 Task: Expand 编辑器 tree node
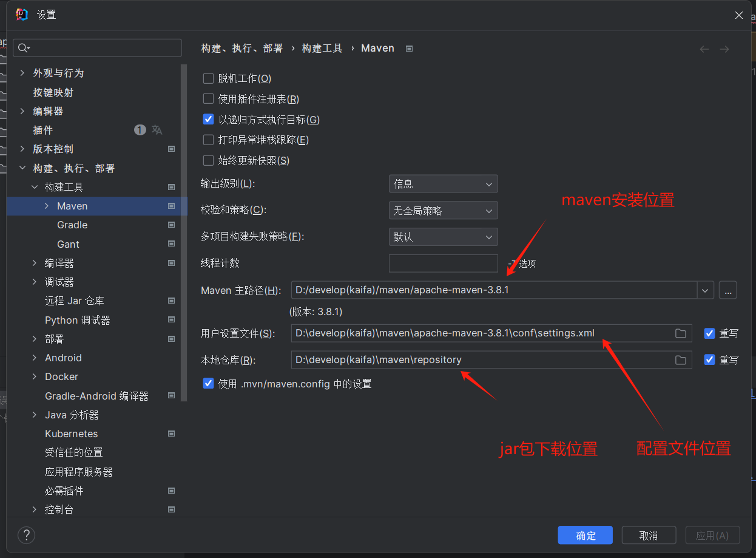(x=22, y=111)
